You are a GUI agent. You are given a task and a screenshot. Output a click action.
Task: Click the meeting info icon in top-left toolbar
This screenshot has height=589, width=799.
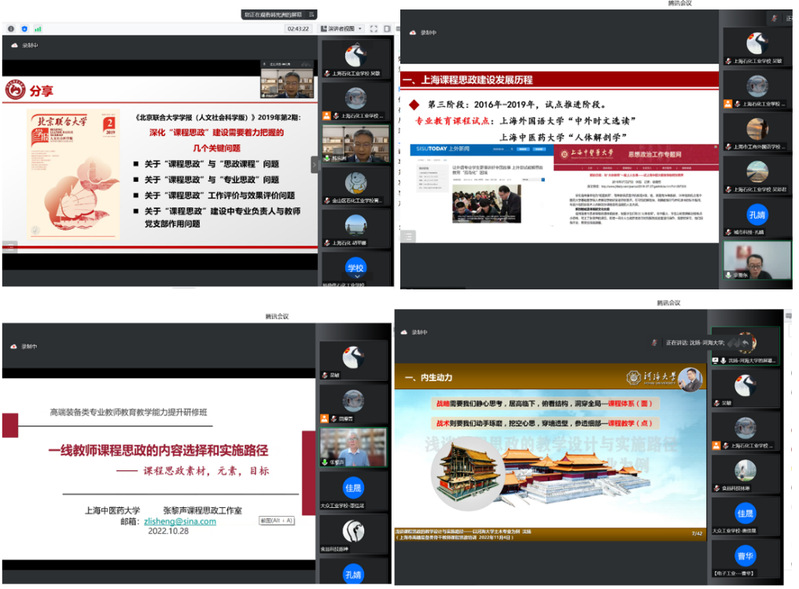click(x=11, y=29)
